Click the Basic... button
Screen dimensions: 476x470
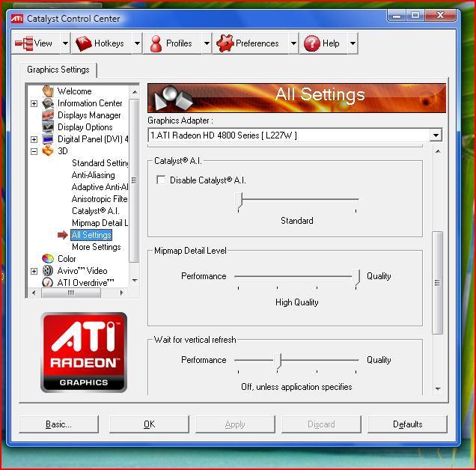pyautogui.click(x=59, y=424)
